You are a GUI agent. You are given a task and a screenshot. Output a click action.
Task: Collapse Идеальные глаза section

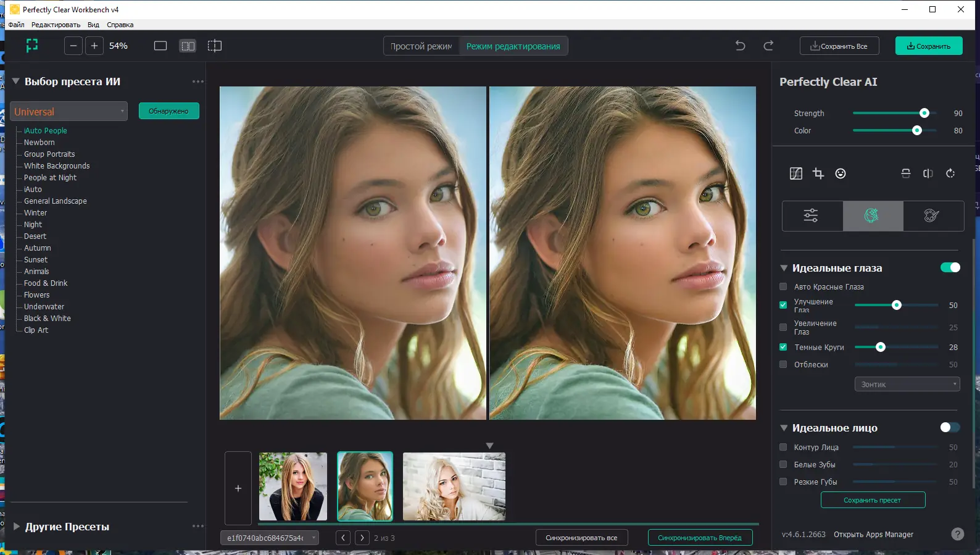[x=784, y=268]
